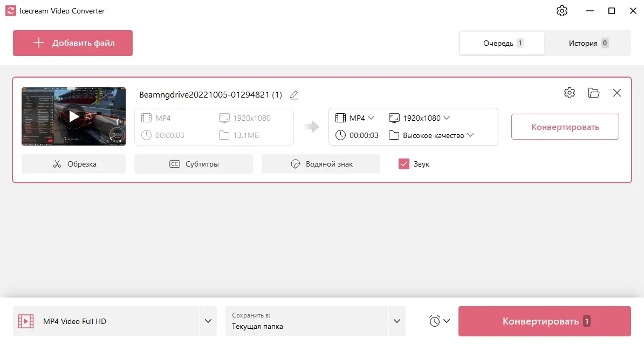Click the Icecream Video Converter logo
This screenshot has height=345, width=644.
10,11
